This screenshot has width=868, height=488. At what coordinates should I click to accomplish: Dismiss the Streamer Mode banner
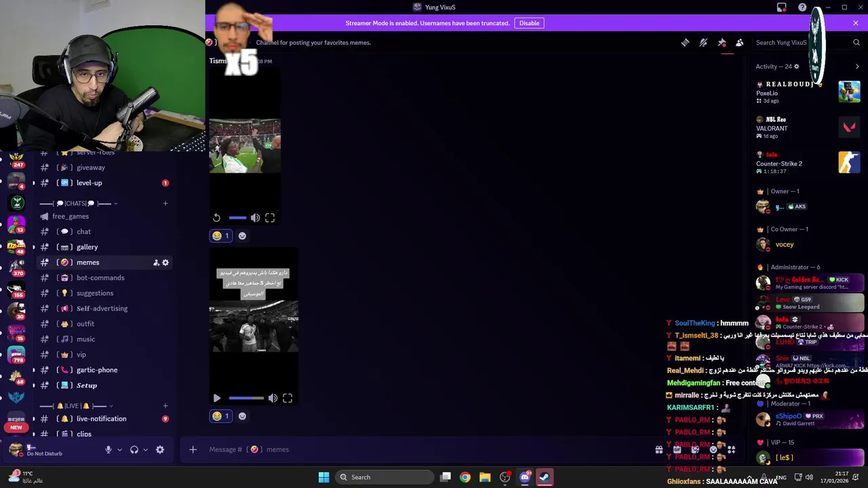pos(856,23)
